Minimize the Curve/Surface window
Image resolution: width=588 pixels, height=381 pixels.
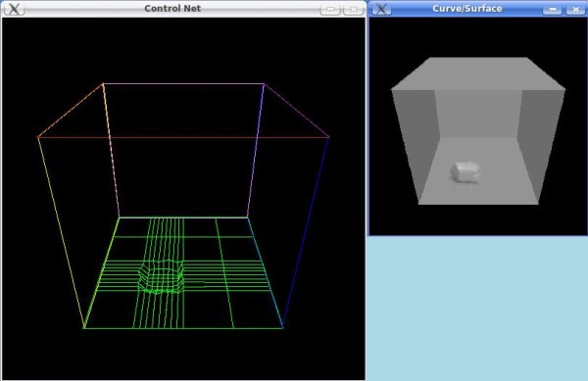[x=553, y=9]
